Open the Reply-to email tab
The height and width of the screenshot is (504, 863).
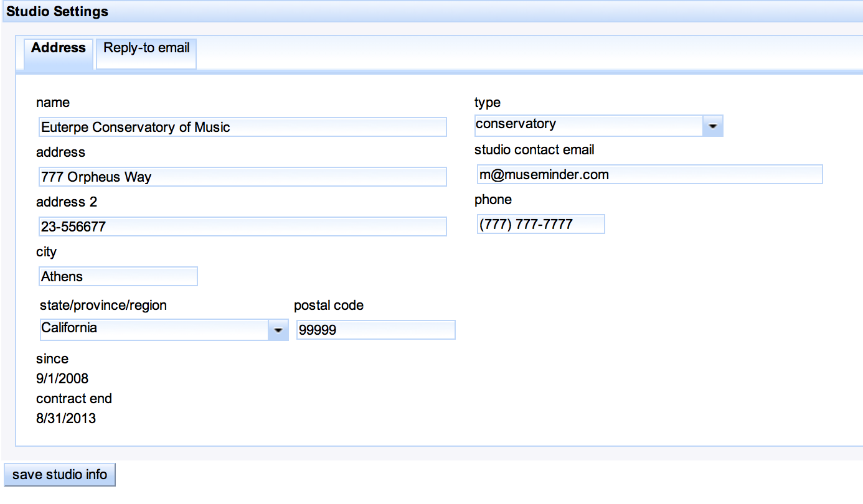[146, 48]
